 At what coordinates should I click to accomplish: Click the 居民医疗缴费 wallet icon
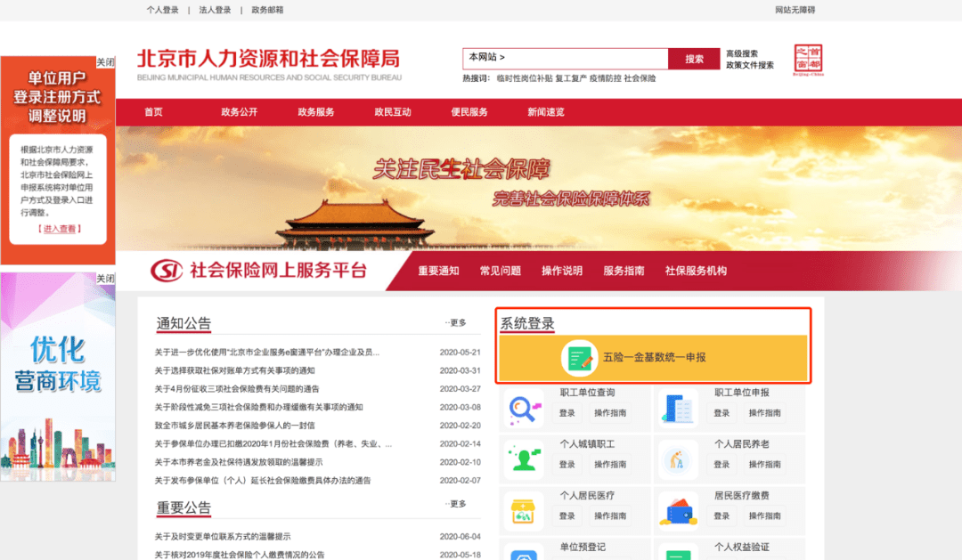(x=678, y=509)
